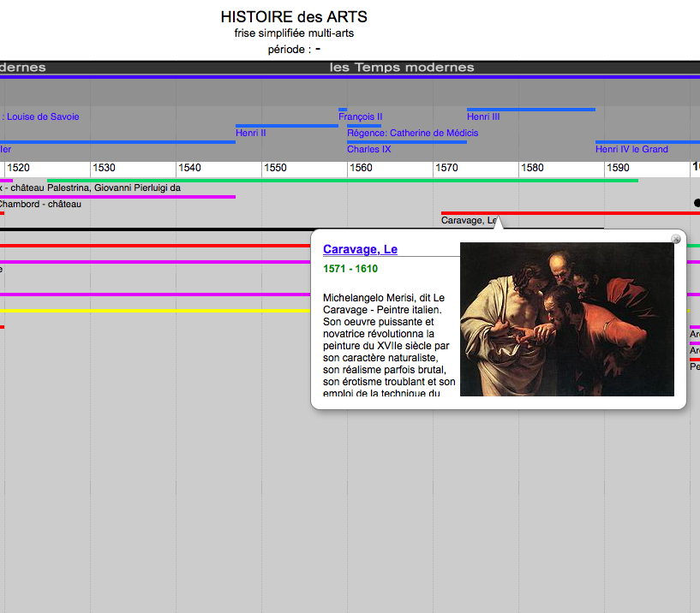This screenshot has height=613, width=700.
Task: Click the Michelangelo Merisi description text
Action: pyautogui.click(x=389, y=345)
